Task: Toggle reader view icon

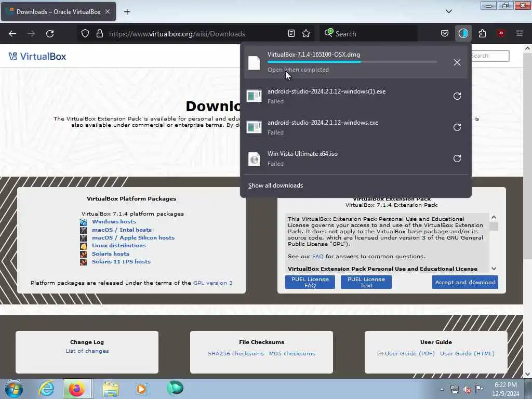Action: [291, 34]
